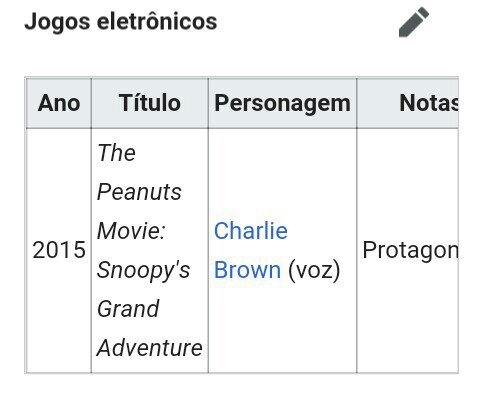Click the italic word Grand
This screenshot has height=396, width=480.
click(x=128, y=309)
